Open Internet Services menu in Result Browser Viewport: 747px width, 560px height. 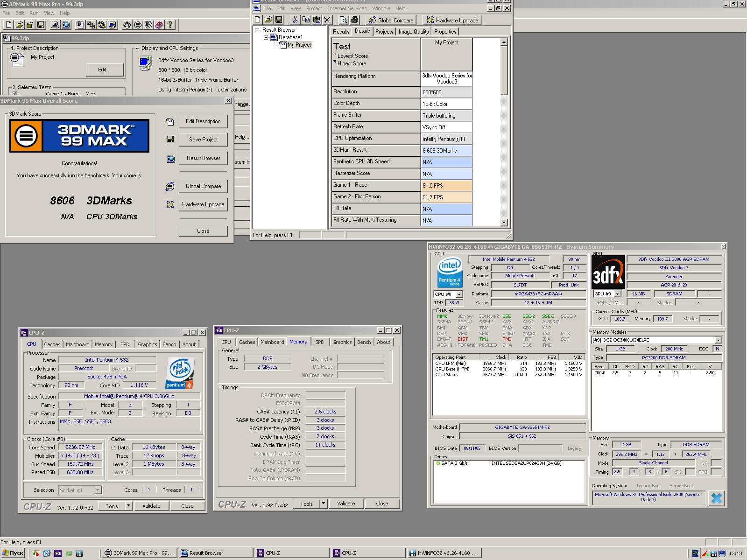[x=347, y=8]
